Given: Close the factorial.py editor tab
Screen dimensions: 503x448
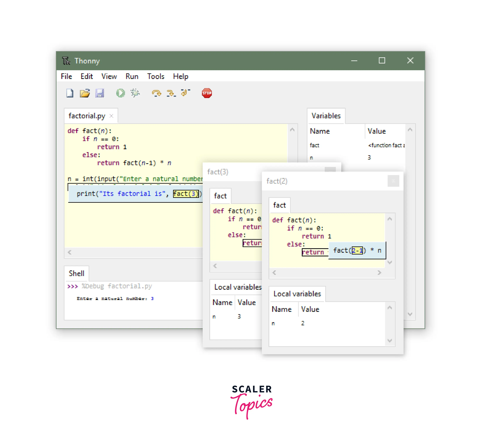Looking at the screenshot, I should point(111,116).
